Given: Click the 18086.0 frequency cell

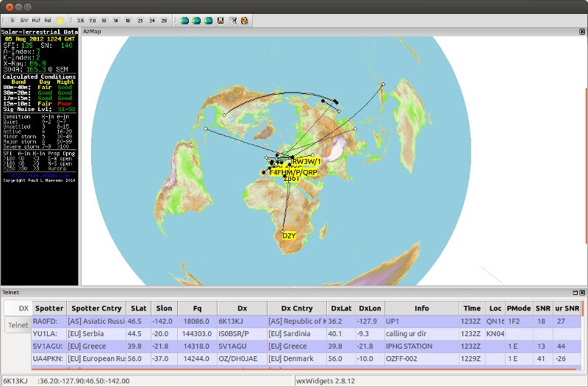Looking at the screenshot, I should [x=197, y=322].
